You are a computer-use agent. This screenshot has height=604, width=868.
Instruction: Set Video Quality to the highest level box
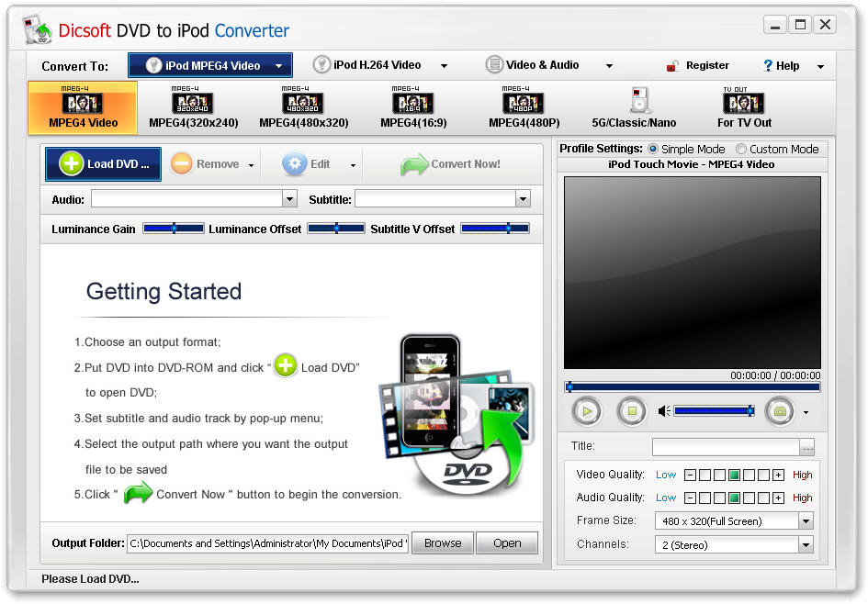(763, 475)
